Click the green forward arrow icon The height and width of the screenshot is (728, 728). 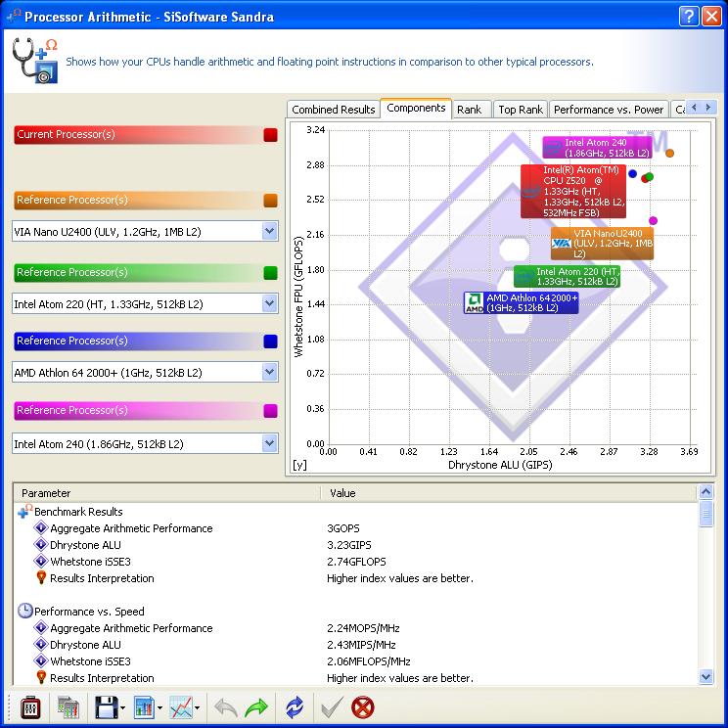[x=256, y=707]
